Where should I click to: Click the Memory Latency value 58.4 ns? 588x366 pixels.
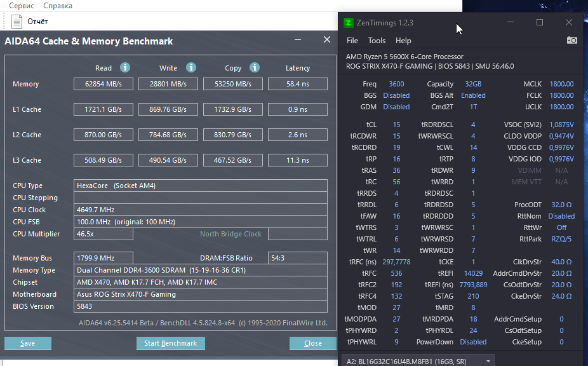pyautogui.click(x=298, y=84)
